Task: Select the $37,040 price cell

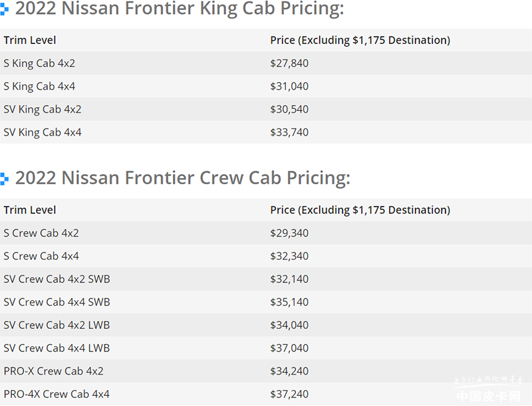Action: [x=289, y=348]
